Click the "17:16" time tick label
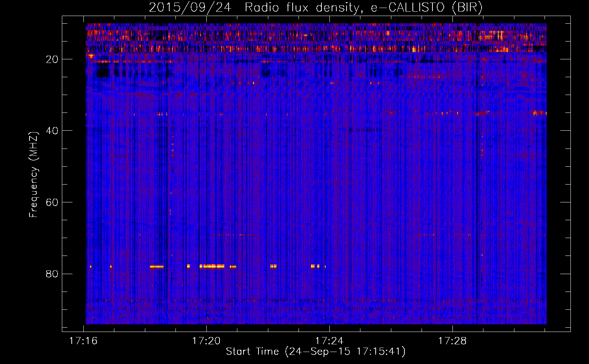Screen dimensions: 589x364 click(83, 341)
